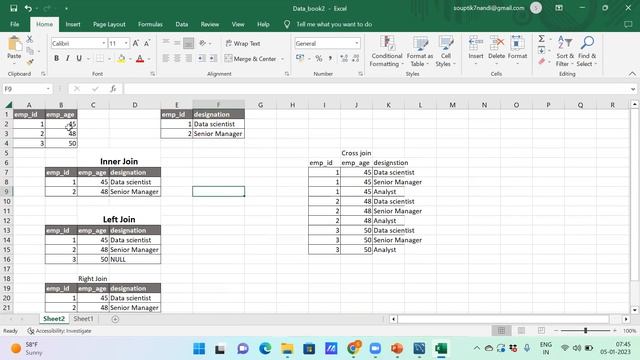The width and height of the screenshot is (640, 360).
Task: Open the File tab
Action: click(x=15, y=24)
